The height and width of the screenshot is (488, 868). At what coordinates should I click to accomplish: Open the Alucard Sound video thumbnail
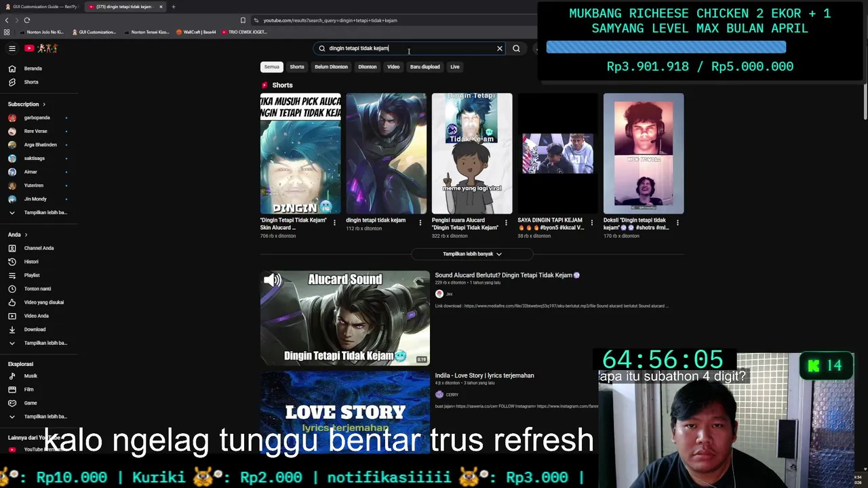click(345, 318)
